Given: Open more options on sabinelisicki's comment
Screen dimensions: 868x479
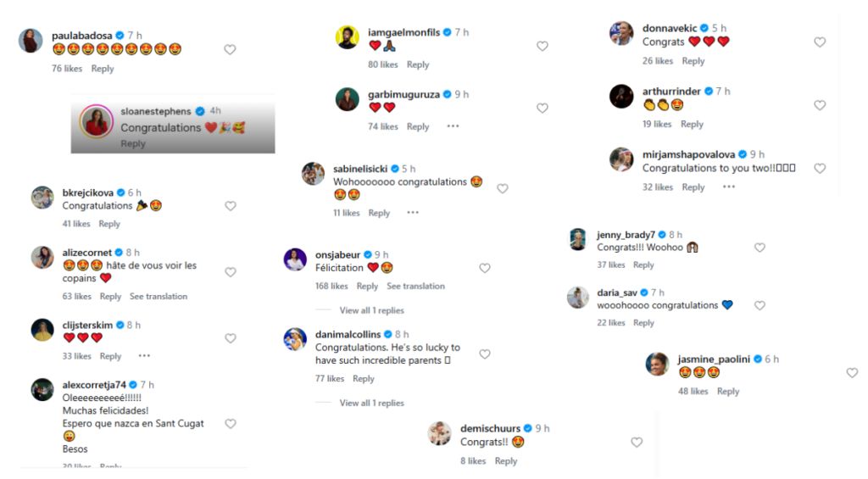Looking at the screenshot, I should [x=413, y=213].
